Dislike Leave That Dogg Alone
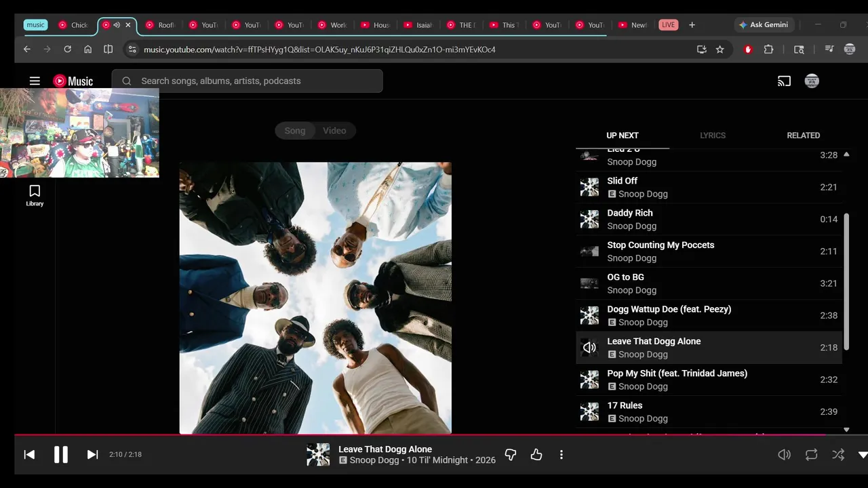868x488 pixels. click(x=511, y=455)
